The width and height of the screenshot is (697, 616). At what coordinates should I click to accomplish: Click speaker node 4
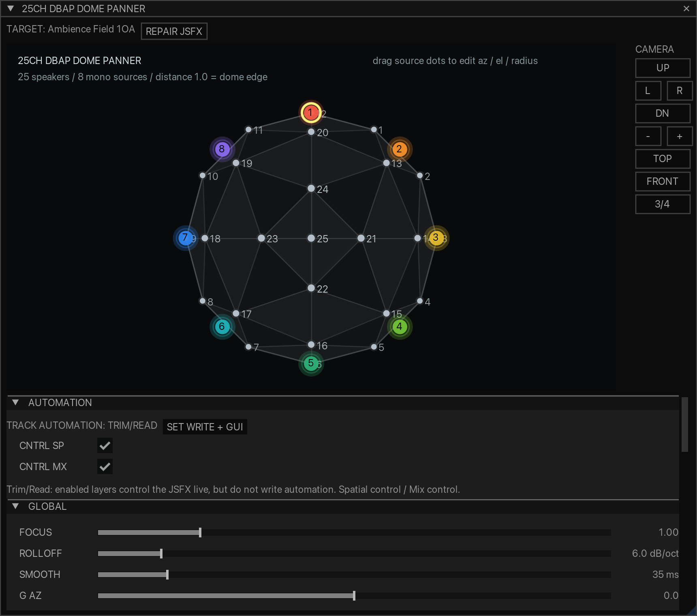coord(420,301)
